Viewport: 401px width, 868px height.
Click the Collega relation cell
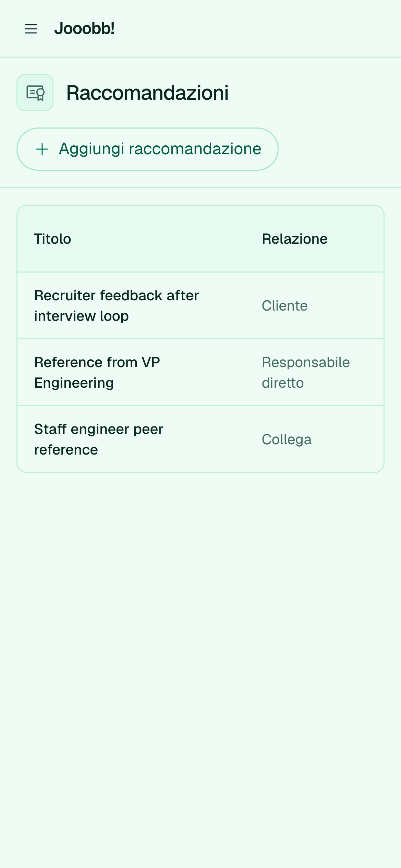[x=287, y=439]
